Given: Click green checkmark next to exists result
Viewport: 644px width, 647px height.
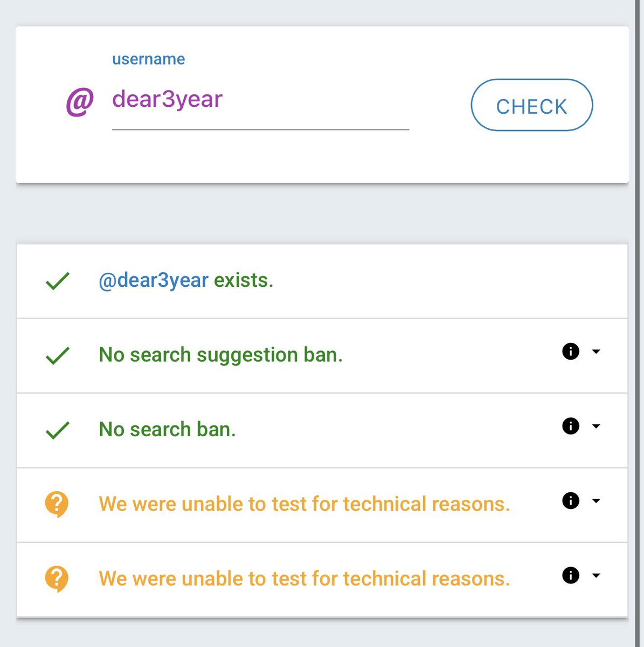Looking at the screenshot, I should point(58,281).
